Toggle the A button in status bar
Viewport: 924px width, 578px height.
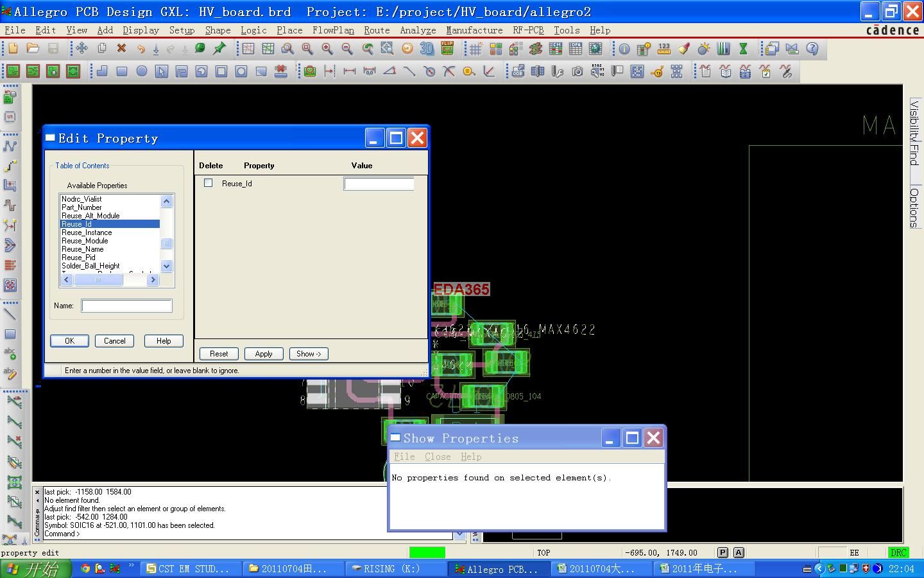click(x=739, y=552)
